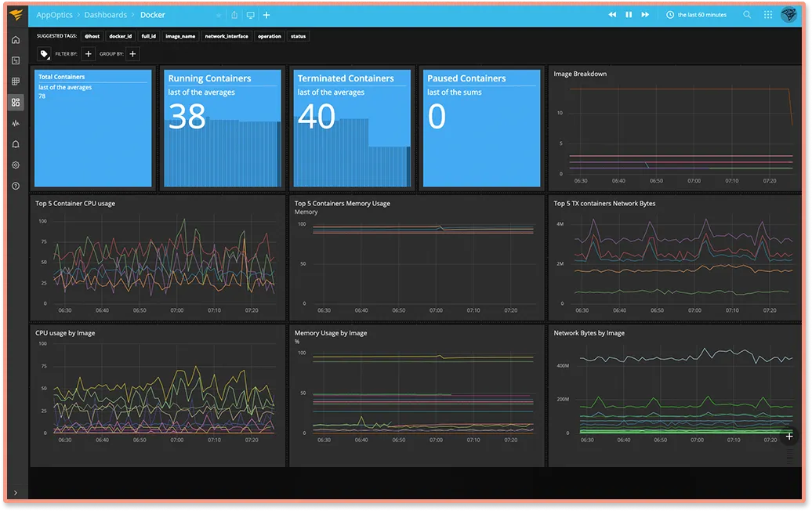Go to Dashboards breadcrumb
812x511 pixels.
click(106, 15)
